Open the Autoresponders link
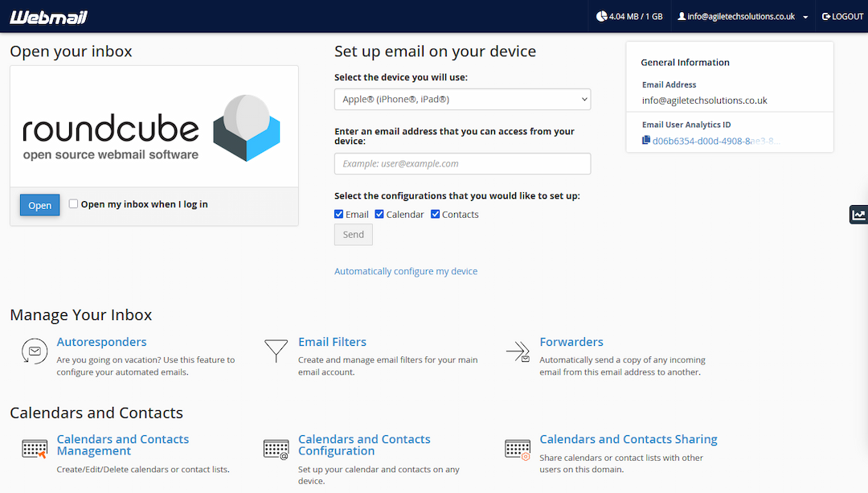This screenshot has height=493, width=868. (101, 342)
